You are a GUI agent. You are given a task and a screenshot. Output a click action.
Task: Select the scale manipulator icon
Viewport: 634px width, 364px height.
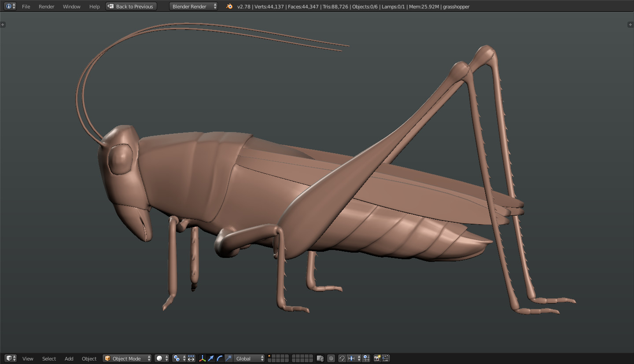click(229, 358)
